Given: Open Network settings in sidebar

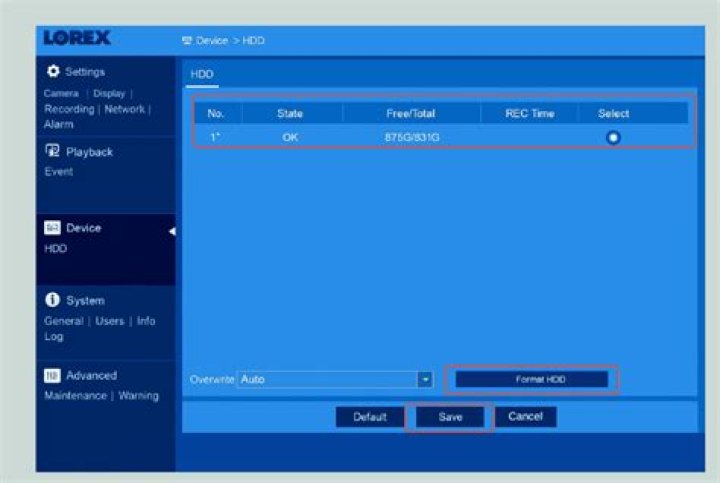Looking at the screenshot, I should 124,109.
